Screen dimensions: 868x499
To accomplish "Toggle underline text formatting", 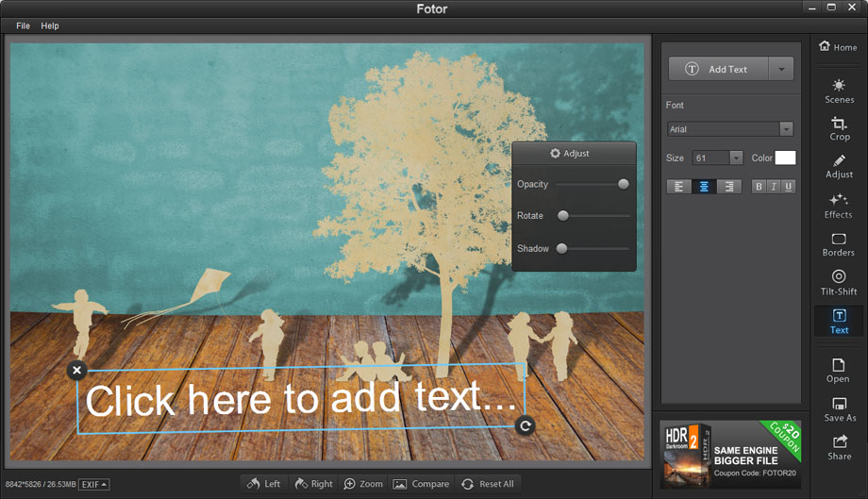I will (788, 187).
